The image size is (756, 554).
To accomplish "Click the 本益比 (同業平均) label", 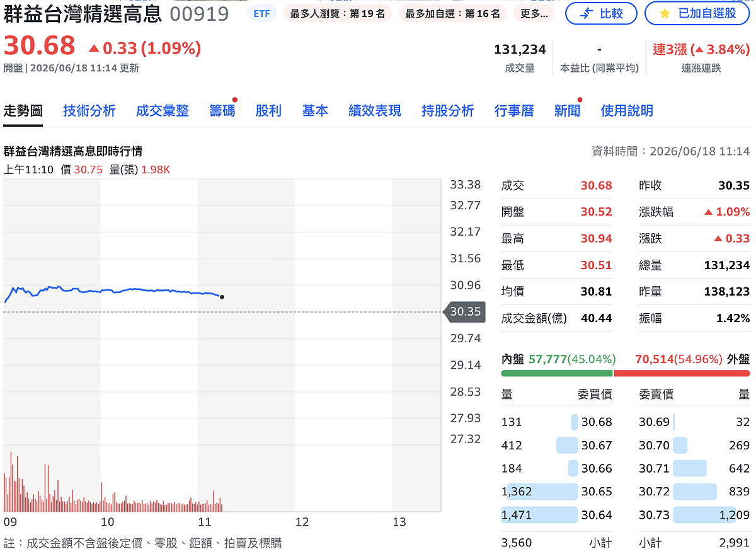I will [599, 68].
